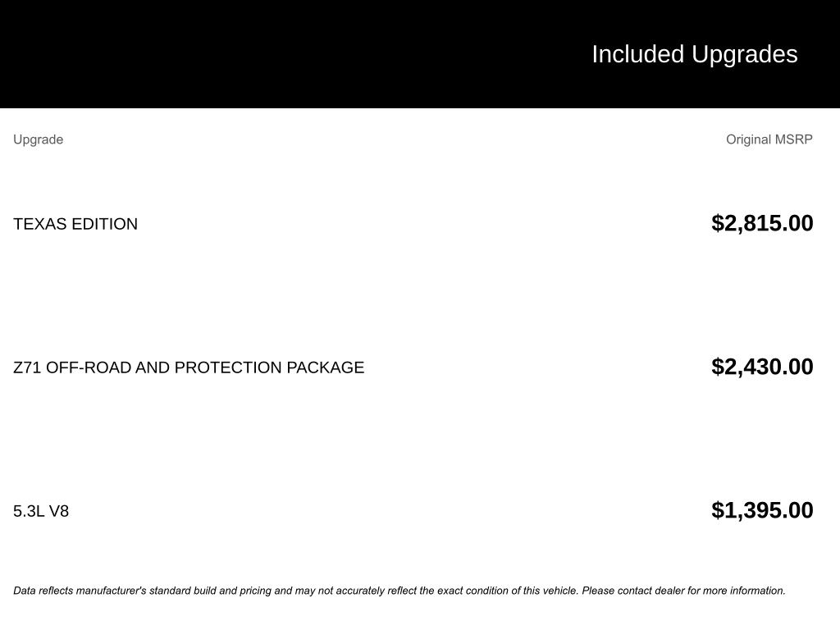Select the Z71 Off-Road and Protection Package row label
The image size is (840, 630).
(x=189, y=367)
